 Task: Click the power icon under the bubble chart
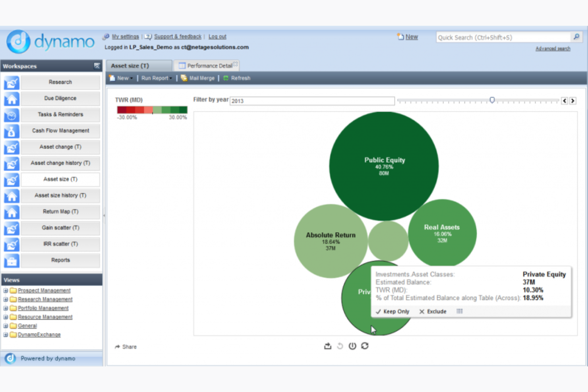352,346
